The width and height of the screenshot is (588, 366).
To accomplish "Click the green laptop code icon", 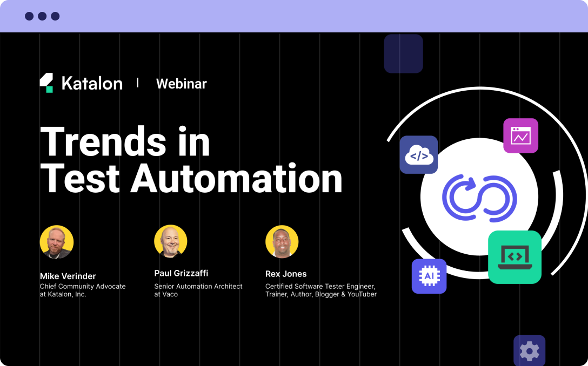I will tap(514, 257).
